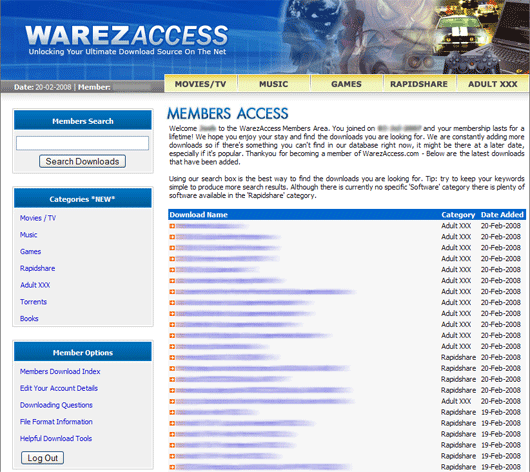530x472 pixels.
Task: Open Edit Your Account Details
Action: pyautogui.click(x=59, y=388)
